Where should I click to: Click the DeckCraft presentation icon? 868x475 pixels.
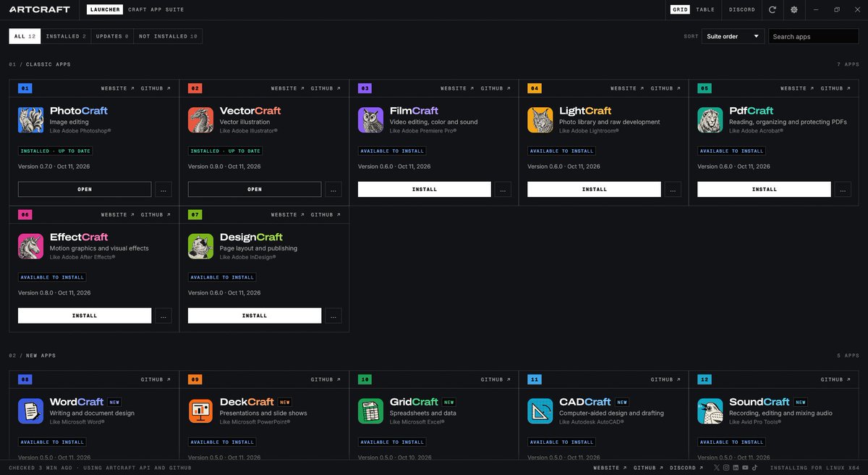point(200,411)
